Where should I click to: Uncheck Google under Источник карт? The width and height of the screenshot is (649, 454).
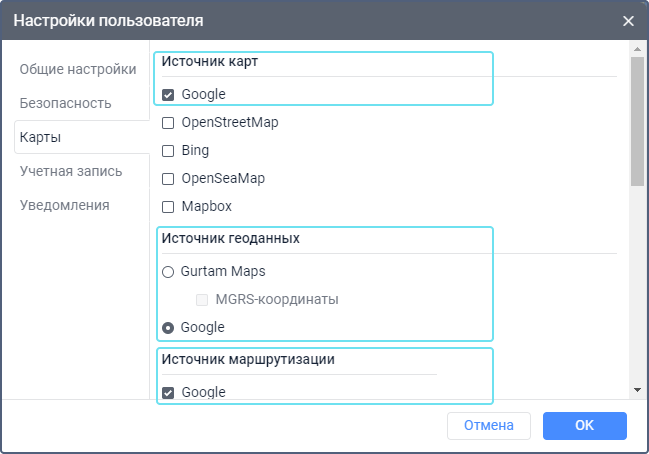(168, 95)
